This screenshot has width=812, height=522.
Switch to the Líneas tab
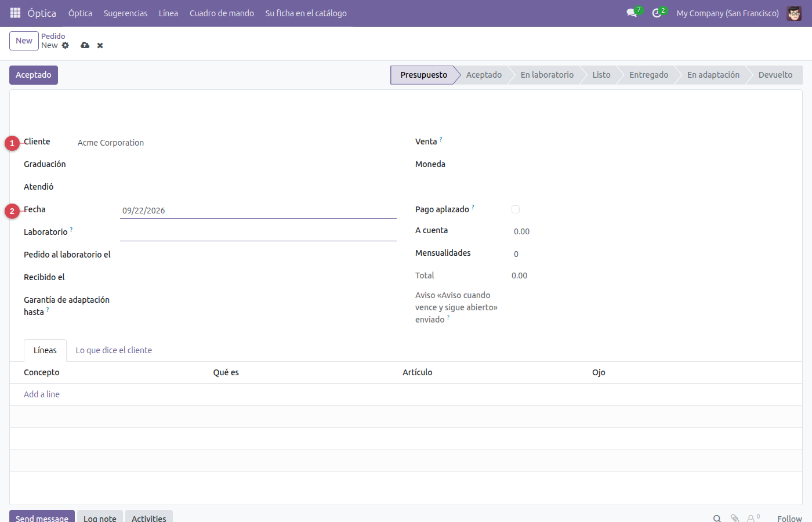click(x=45, y=350)
